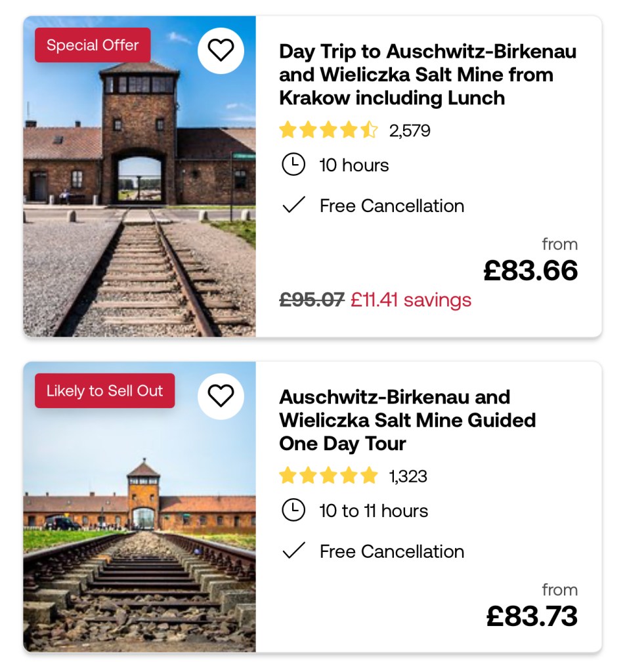The width and height of the screenshot is (625, 672).
Task: Click the clock icon beside 10 to 11 hours
Action: coord(293,510)
